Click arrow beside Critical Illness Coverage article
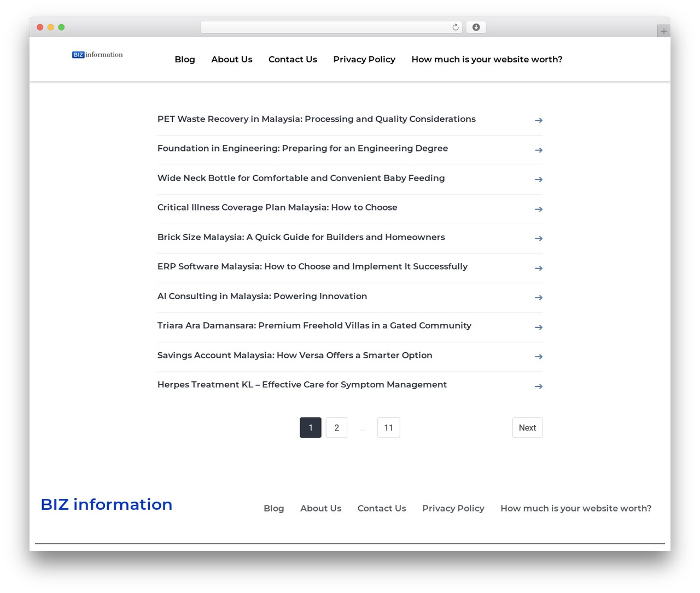 coord(539,209)
